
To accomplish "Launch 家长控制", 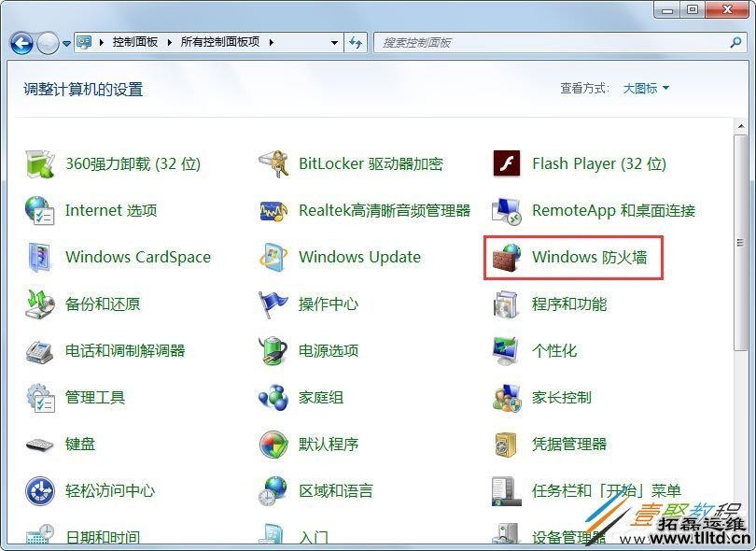I will (x=561, y=397).
